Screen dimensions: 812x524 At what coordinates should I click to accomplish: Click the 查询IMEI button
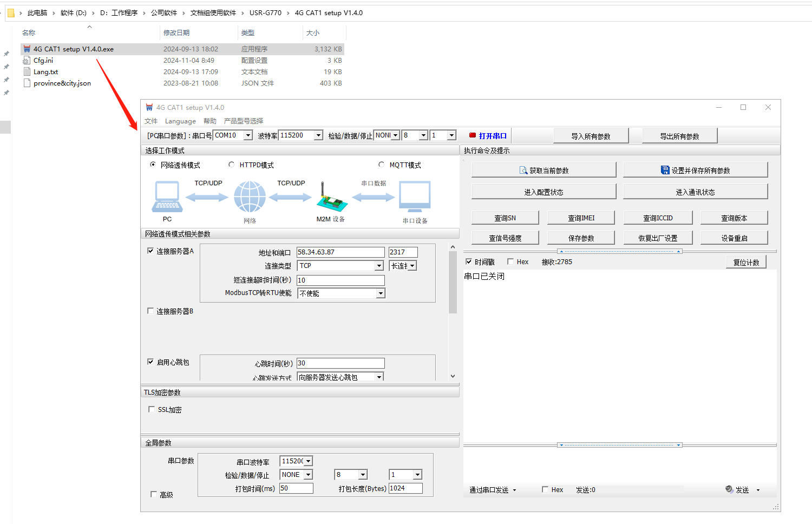pos(581,218)
